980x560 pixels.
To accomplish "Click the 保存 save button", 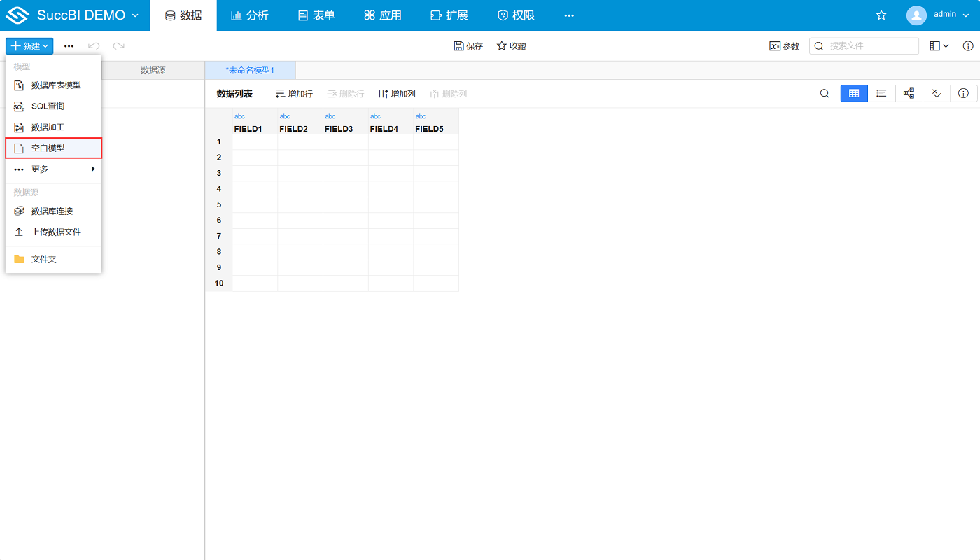I will (468, 46).
